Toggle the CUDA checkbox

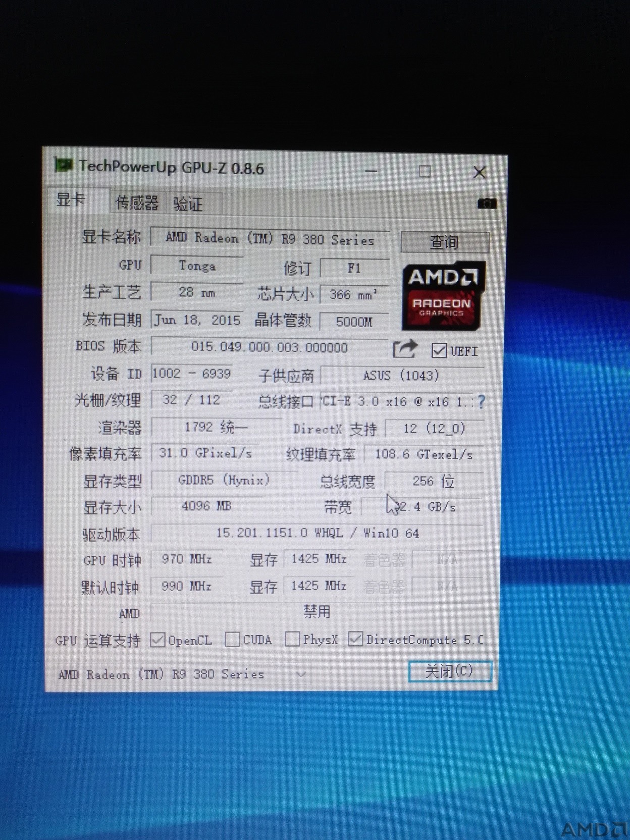pyautogui.click(x=232, y=639)
